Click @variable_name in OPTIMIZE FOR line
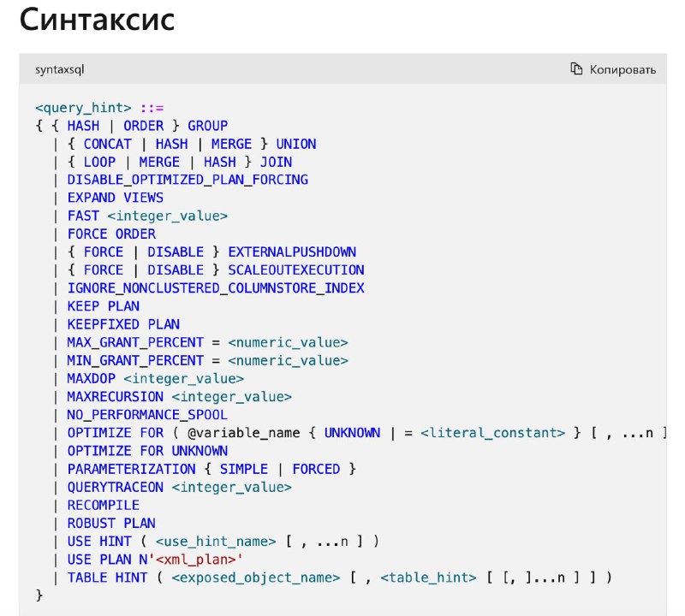The width and height of the screenshot is (685, 616). point(244,433)
